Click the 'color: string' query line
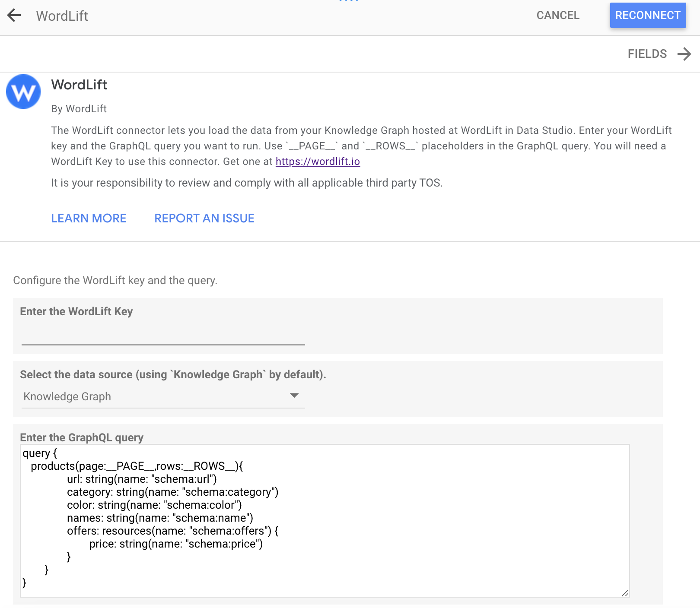This screenshot has width=700, height=608. 154,505
